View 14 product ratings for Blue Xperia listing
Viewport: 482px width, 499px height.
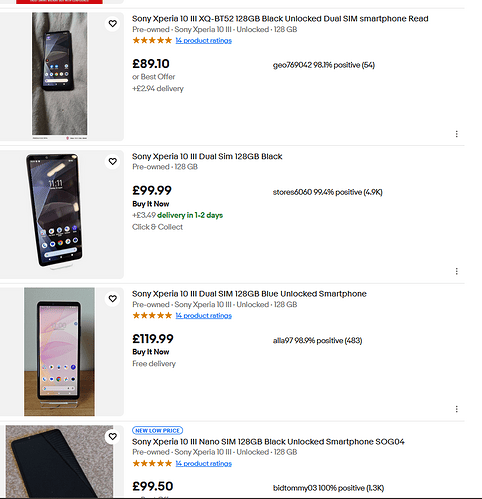[204, 316]
